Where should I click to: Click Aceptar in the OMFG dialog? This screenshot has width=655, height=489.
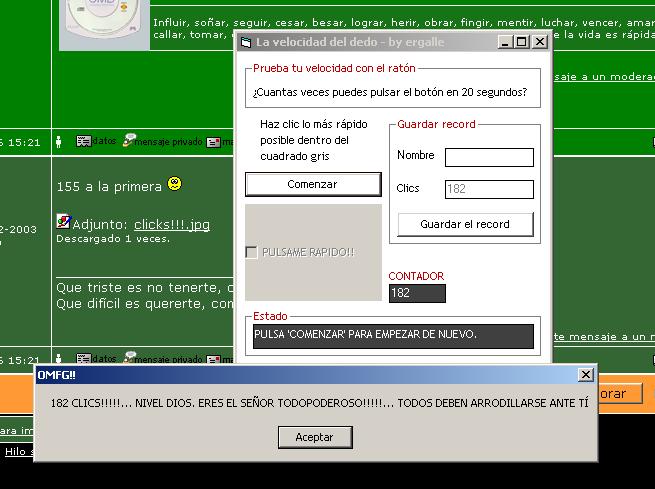pyautogui.click(x=315, y=437)
